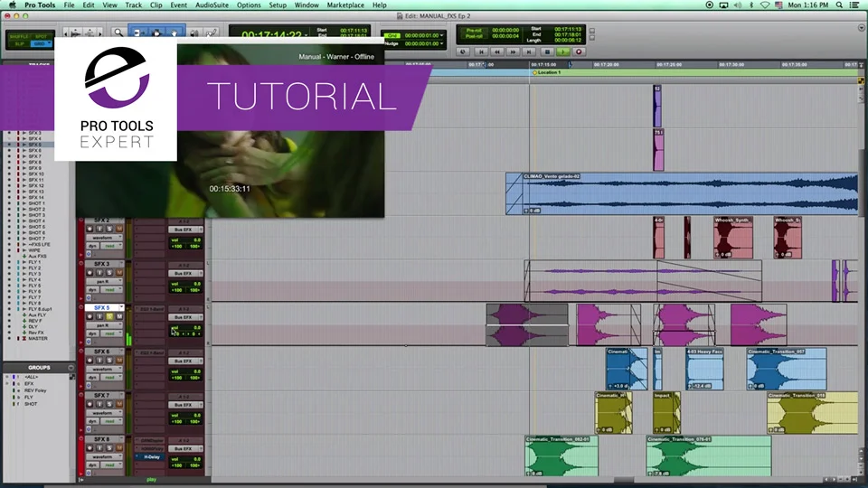Open the Nudge value dropdown
The height and width of the screenshot is (488, 868).
[x=441, y=43]
